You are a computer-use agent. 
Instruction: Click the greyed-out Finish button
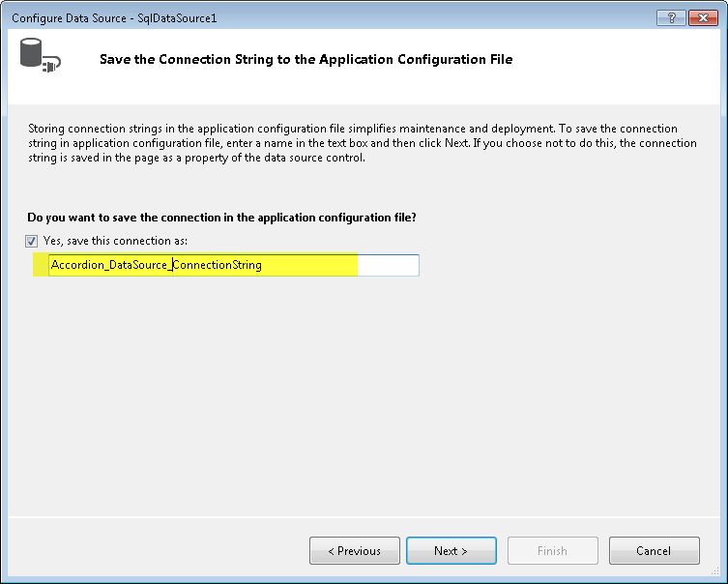(552, 551)
